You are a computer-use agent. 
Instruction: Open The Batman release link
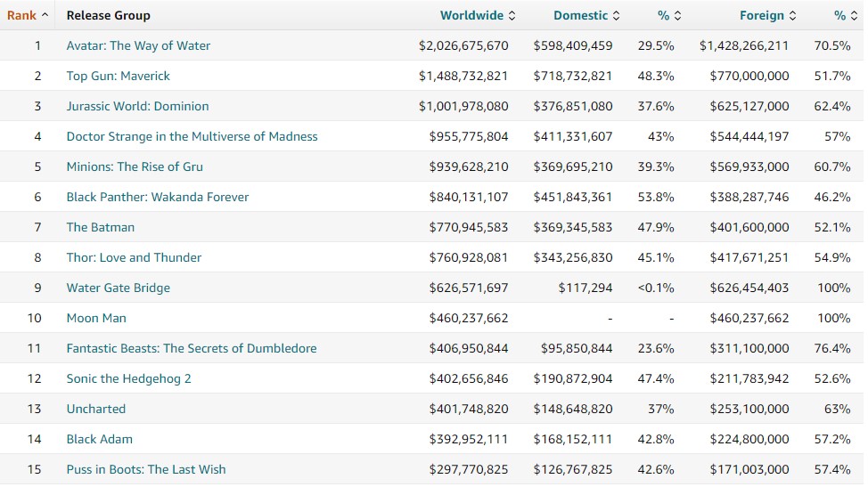click(x=100, y=227)
